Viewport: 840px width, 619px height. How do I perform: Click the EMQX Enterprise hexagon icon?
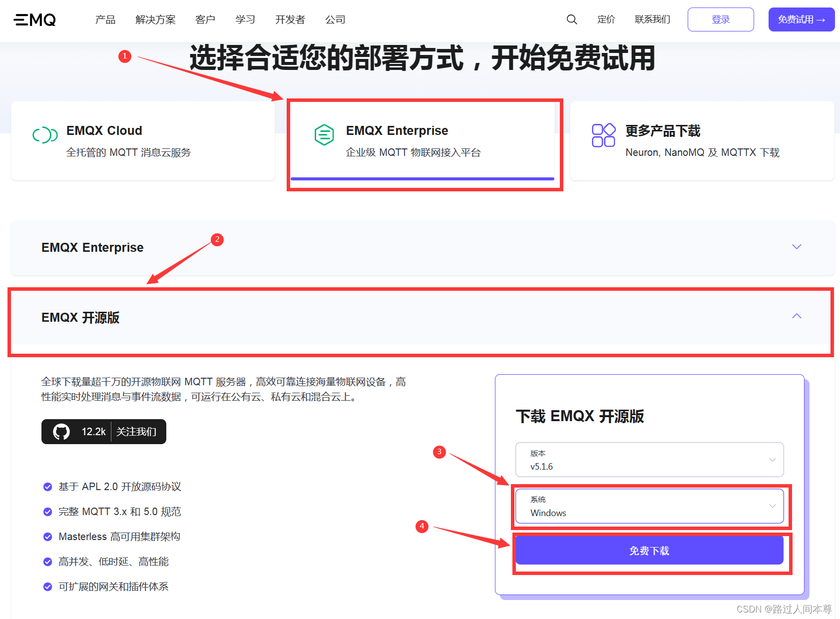point(324,134)
